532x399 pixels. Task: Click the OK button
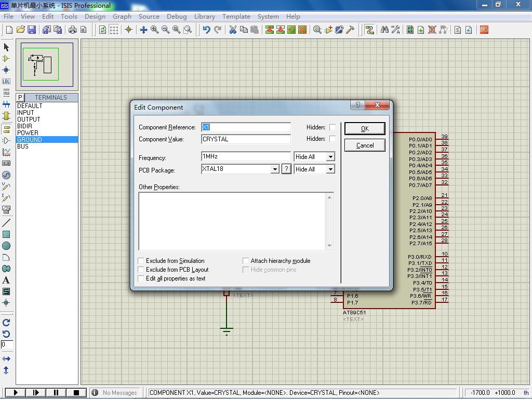coord(365,129)
